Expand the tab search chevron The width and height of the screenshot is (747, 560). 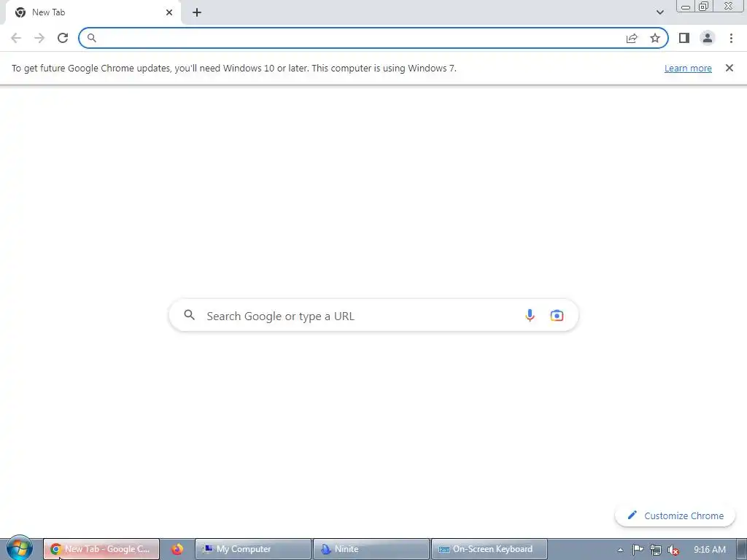[x=659, y=12]
